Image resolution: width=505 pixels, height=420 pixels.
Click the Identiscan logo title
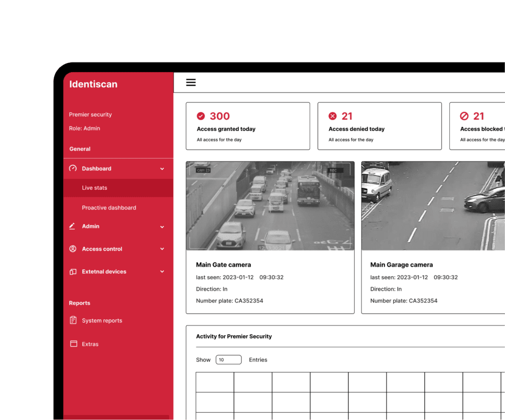(93, 84)
